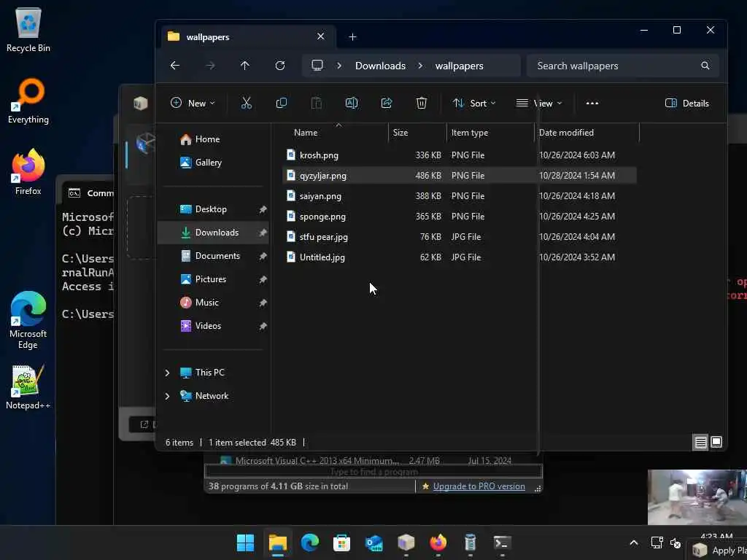
Task: Select the Microsoft Edge desktop shortcut
Action: tap(28, 320)
